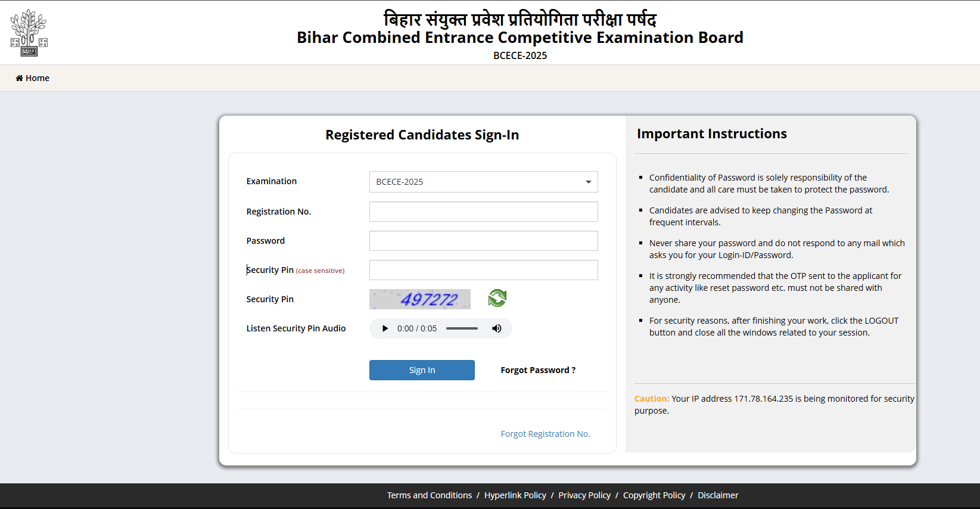Refresh the security pin captcha
980x509 pixels.
coord(497,298)
